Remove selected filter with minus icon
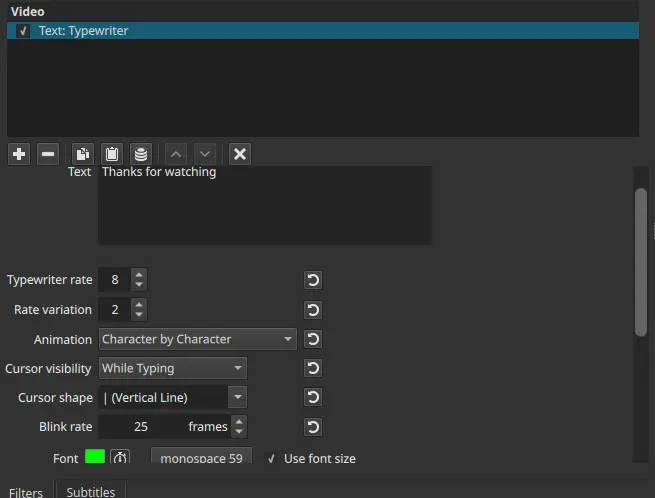Viewport: 655px width, 498px height. 48,154
